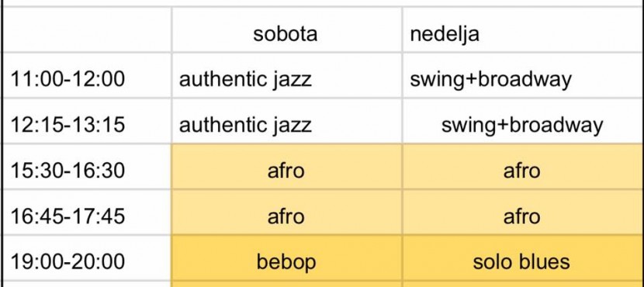The image size is (644, 287).
Task: Click the 11:00-12:00 time slot cell
Action: coord(87,75)
